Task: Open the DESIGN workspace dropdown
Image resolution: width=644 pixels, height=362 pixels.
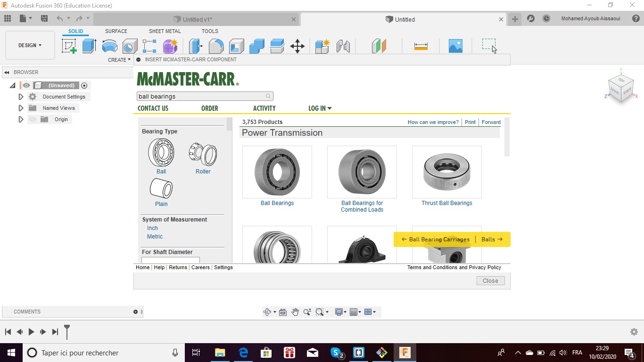Action: point(30,45)
